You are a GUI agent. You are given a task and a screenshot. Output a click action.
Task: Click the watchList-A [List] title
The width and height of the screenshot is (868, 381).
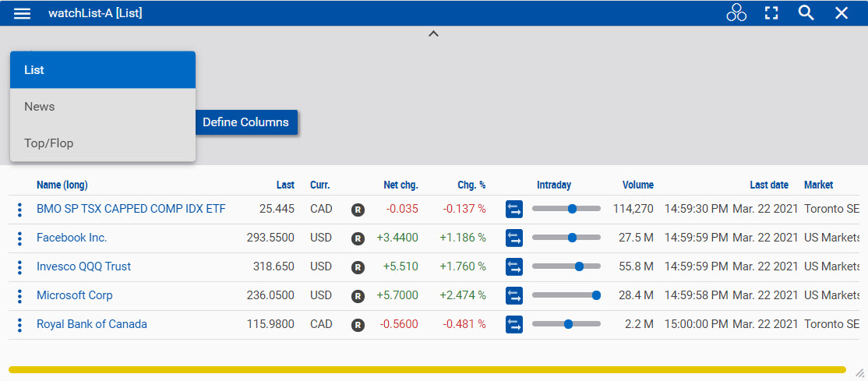(95, 13)
